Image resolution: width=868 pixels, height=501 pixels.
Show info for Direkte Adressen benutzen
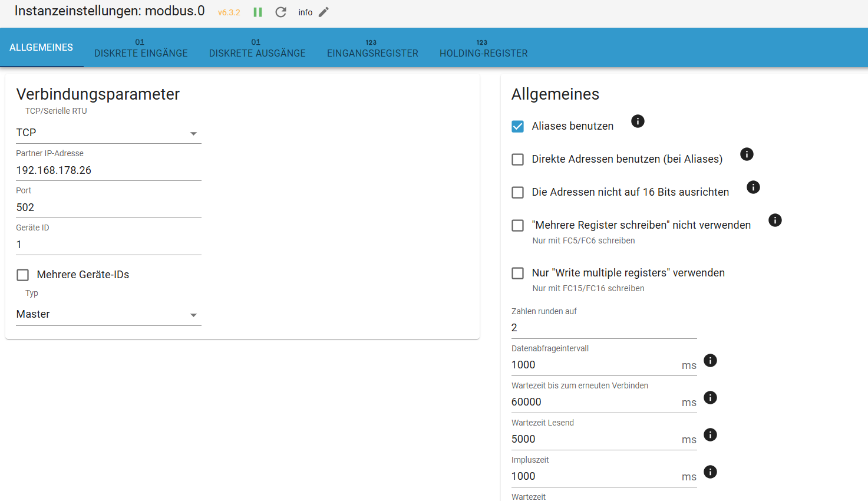[747, 154]
